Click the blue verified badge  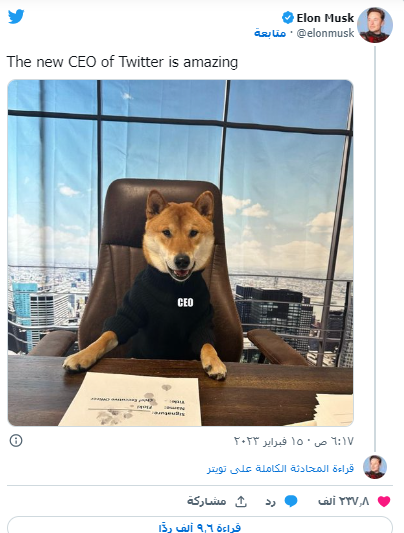[x=288, y=18]
